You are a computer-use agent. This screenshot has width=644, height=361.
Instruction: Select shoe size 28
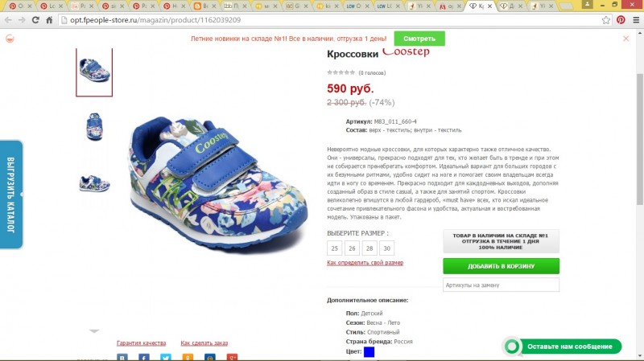click(x=369, y=248)
